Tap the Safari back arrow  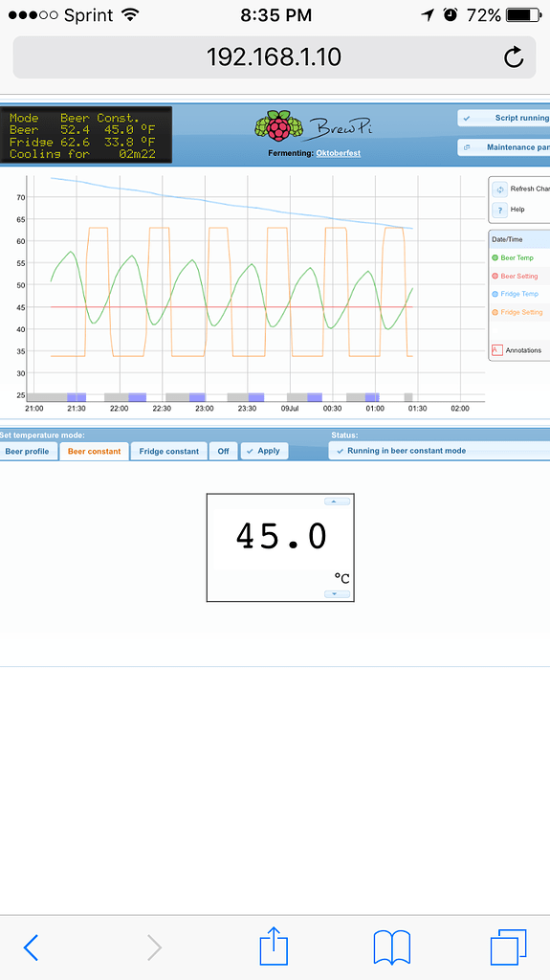[x=31, y=947]
